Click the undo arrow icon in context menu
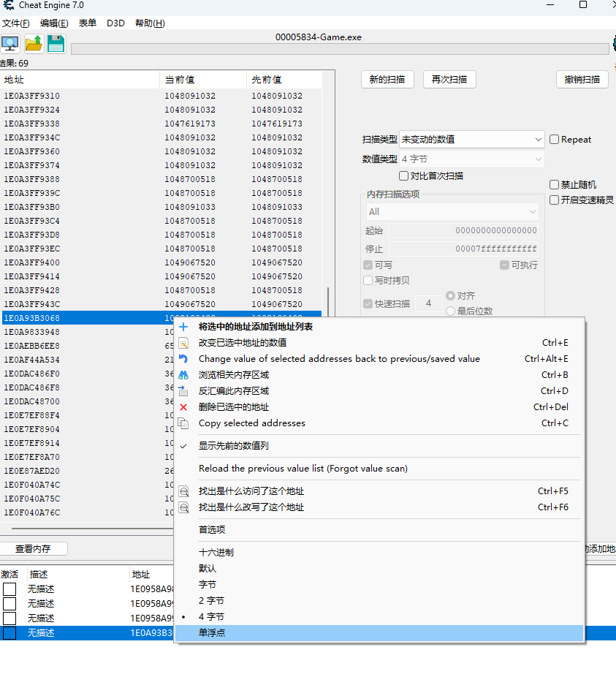616x685 pixels. coord(184,359)
